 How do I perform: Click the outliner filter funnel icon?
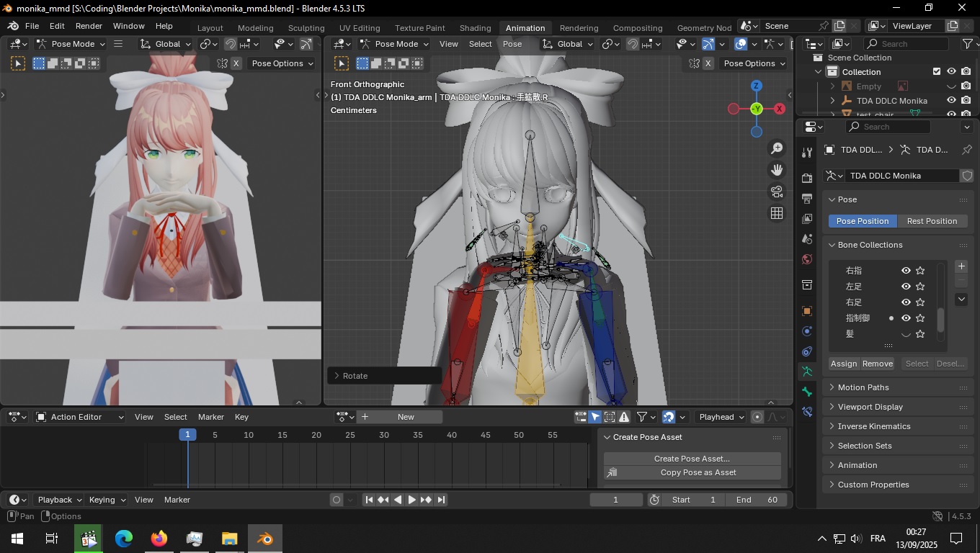point(967,44)
